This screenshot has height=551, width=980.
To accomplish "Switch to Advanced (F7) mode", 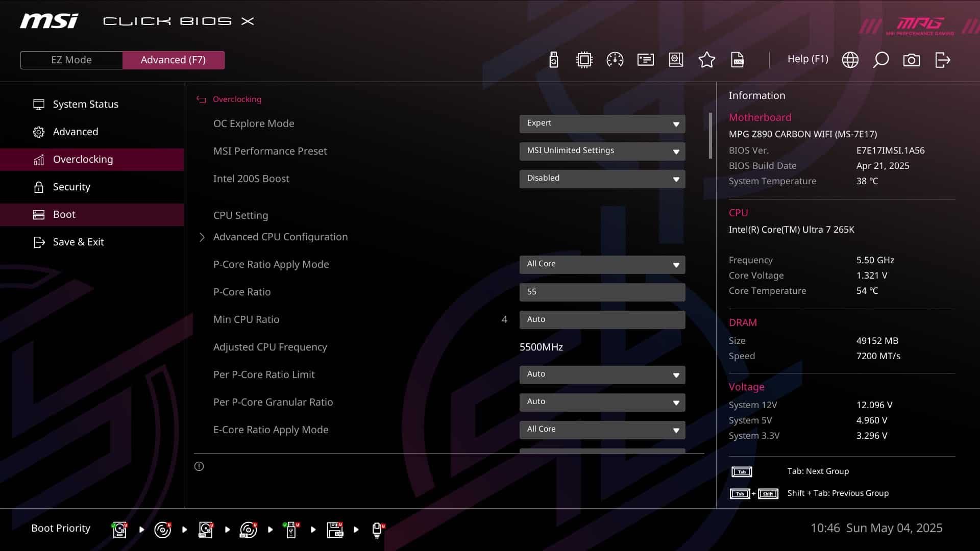I will tap(173, 60).
